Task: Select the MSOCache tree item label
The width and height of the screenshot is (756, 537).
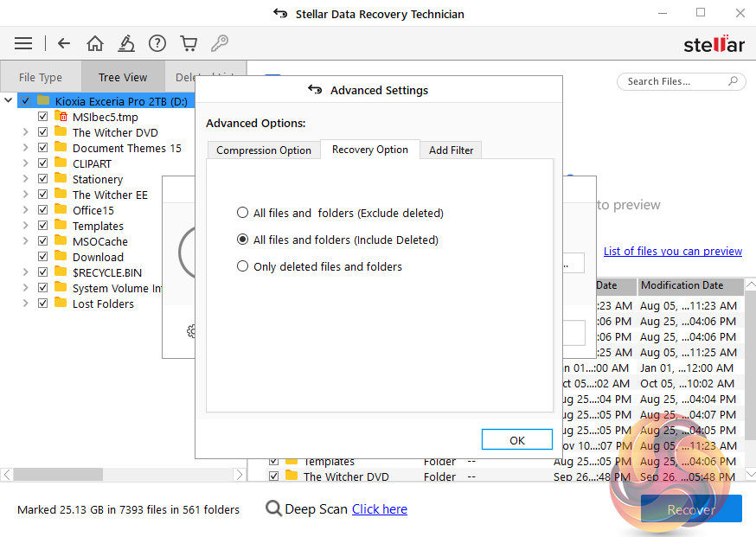Action: point(100,241)
